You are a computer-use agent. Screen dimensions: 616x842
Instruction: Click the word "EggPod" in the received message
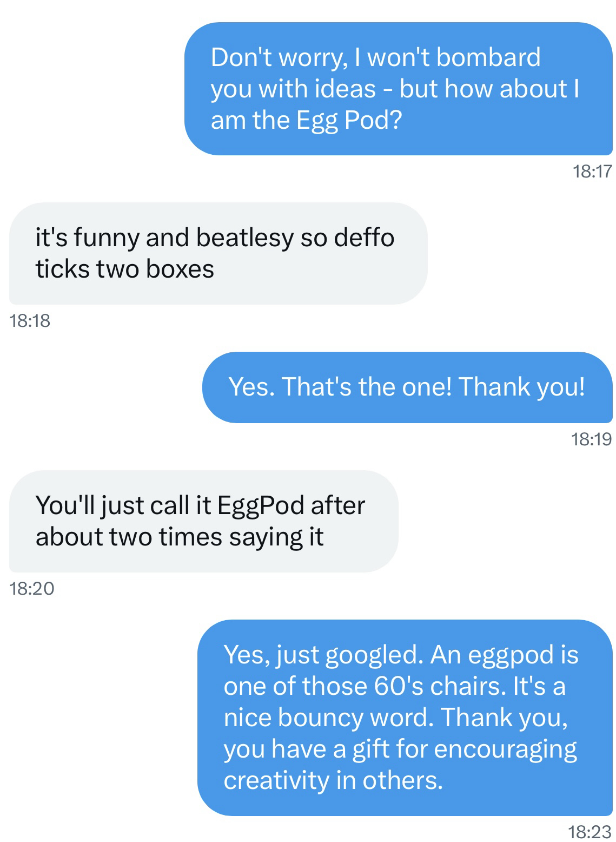(260, 505)
